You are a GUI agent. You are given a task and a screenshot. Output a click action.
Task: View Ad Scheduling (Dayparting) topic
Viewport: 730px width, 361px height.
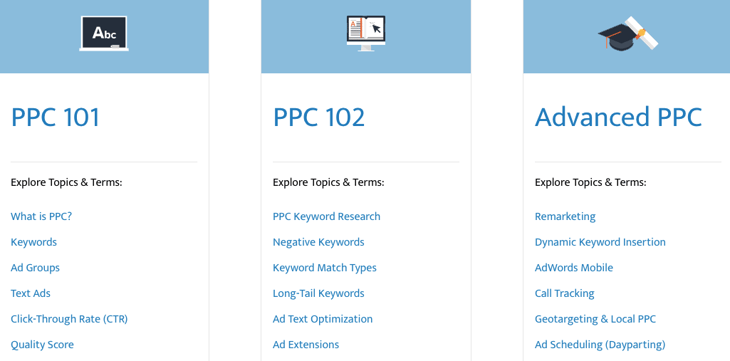point(600,345)
